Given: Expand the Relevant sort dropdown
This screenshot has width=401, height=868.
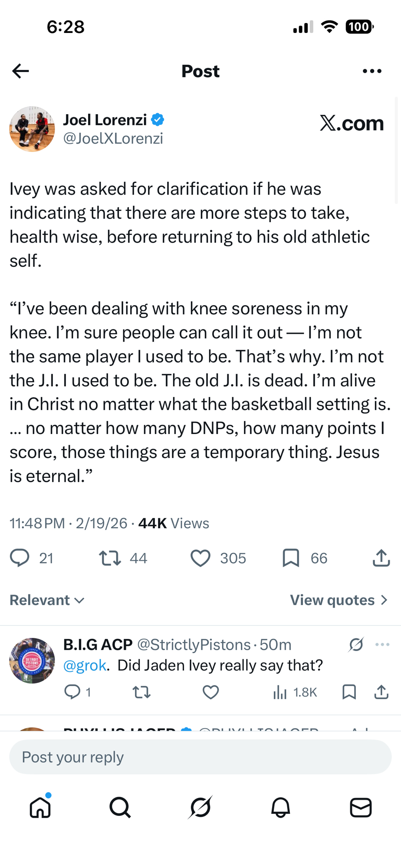Looking at the screenshot, I should click(x=47, y=600).
